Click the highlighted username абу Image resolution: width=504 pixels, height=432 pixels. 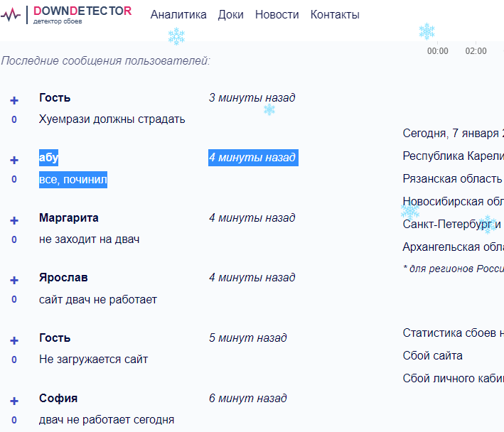click(48, 158)
